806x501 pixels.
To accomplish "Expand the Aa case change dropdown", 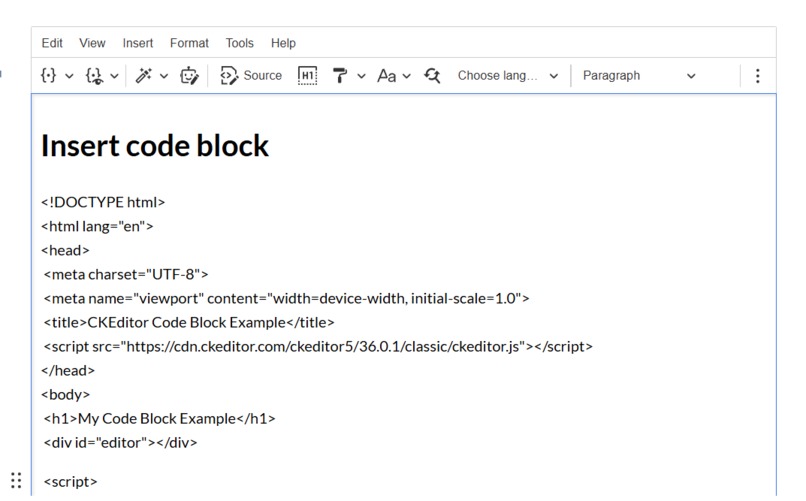I will point(407,76).
